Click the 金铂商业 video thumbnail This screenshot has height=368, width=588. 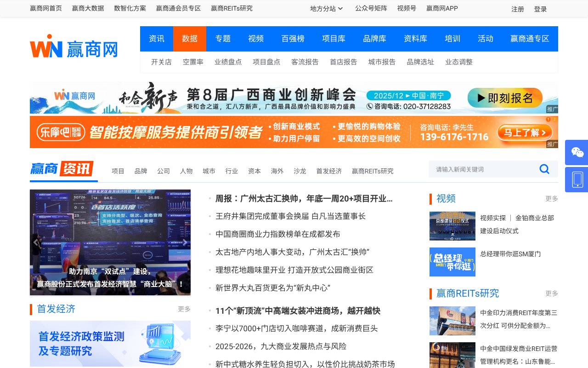coord(452,226)
